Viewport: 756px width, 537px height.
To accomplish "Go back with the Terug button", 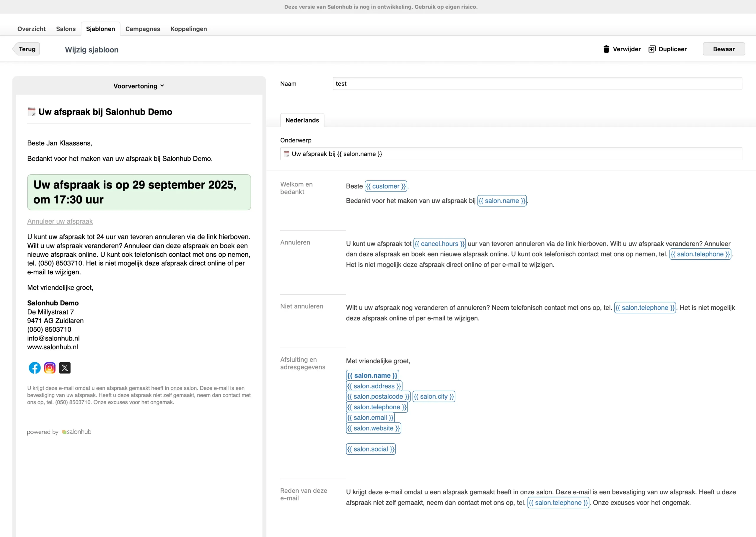I will pyautogui.click(x=27, y=49).
